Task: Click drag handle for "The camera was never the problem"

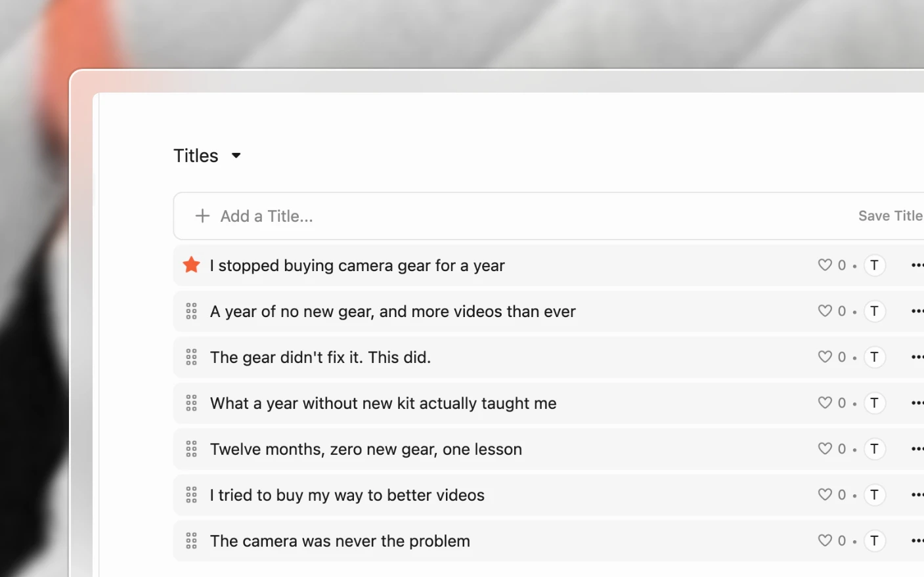Action: [x=191, y=541]
